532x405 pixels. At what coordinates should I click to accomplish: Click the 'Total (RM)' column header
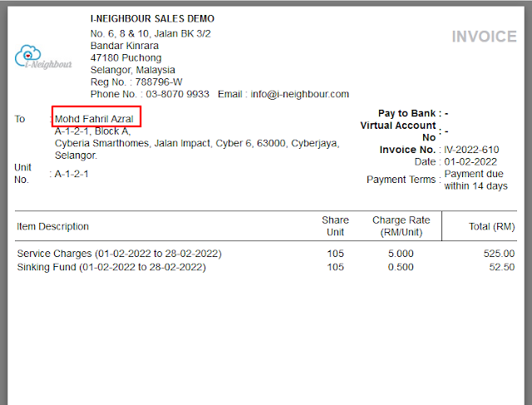click(x=492, y=226)
